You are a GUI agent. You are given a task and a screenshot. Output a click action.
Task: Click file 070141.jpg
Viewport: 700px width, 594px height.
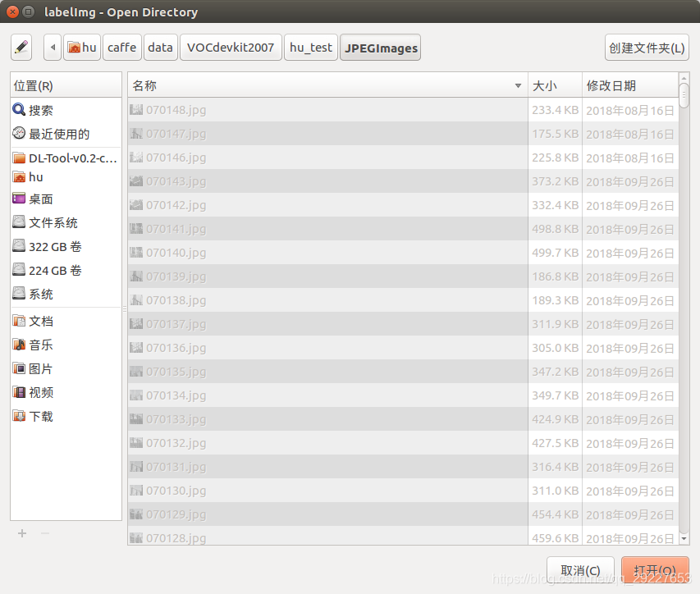point(327,229)
